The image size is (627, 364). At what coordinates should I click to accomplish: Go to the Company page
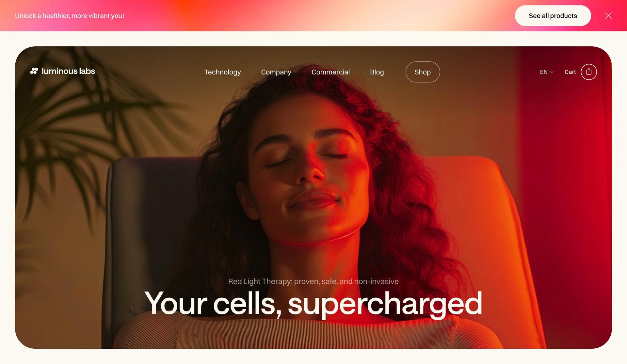(276, 72)
